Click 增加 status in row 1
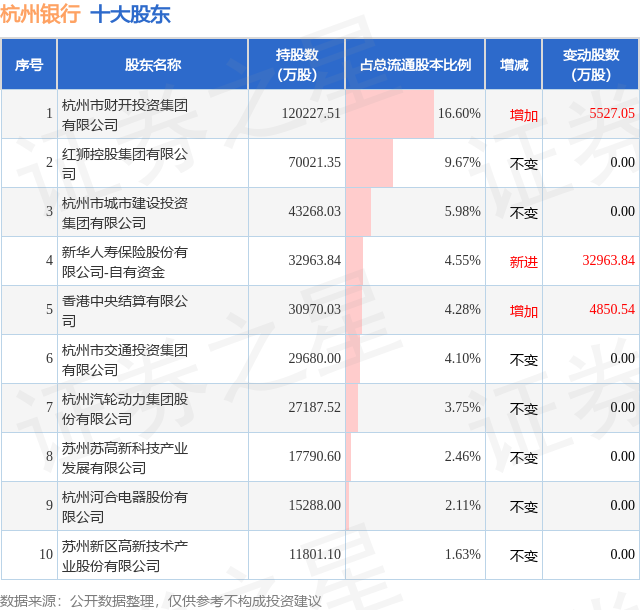640x610 pixels. pos(524,115)
